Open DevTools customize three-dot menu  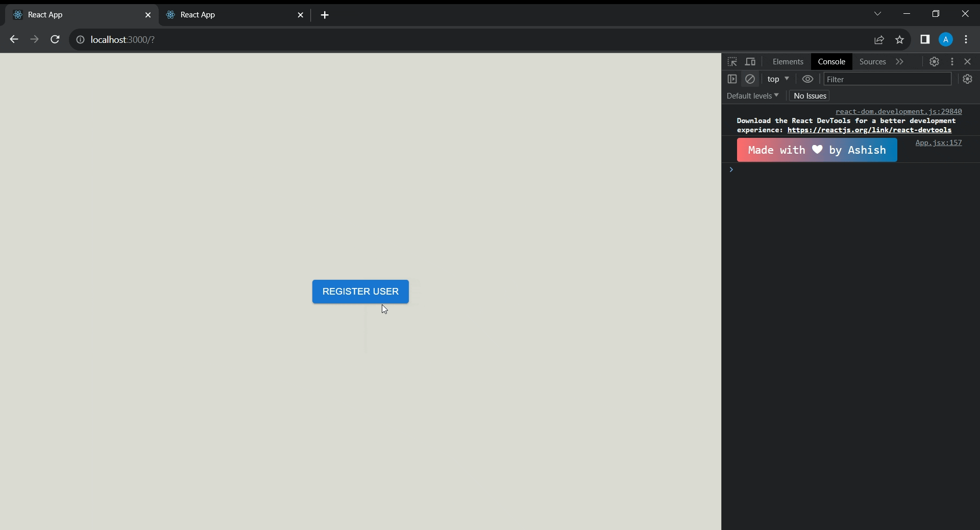pos(952,62)
